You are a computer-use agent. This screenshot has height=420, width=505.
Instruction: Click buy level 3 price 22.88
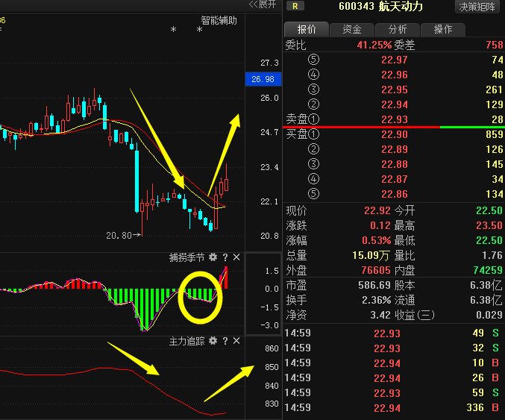395,164
